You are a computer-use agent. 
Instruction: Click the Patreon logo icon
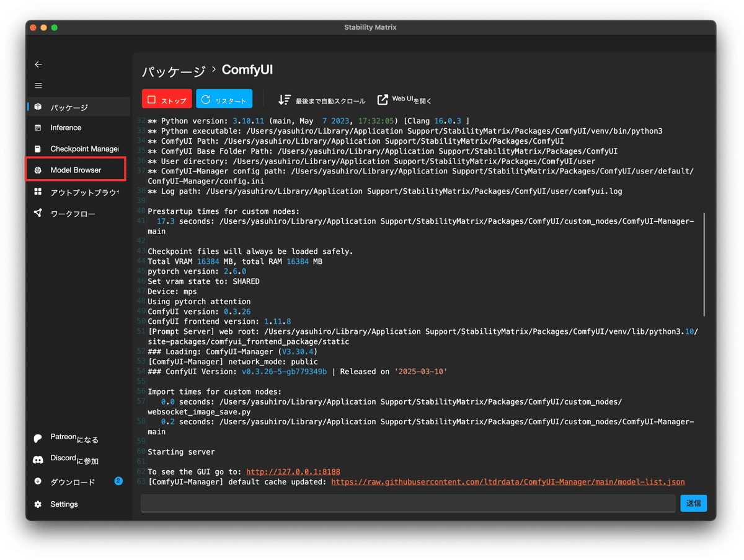[x=38, y=438]
